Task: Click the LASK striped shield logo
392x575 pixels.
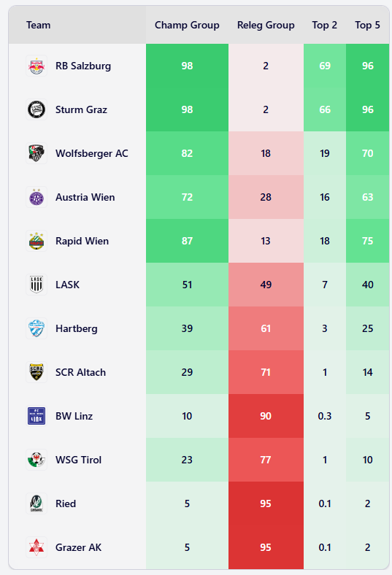Action: pos(36,285)
